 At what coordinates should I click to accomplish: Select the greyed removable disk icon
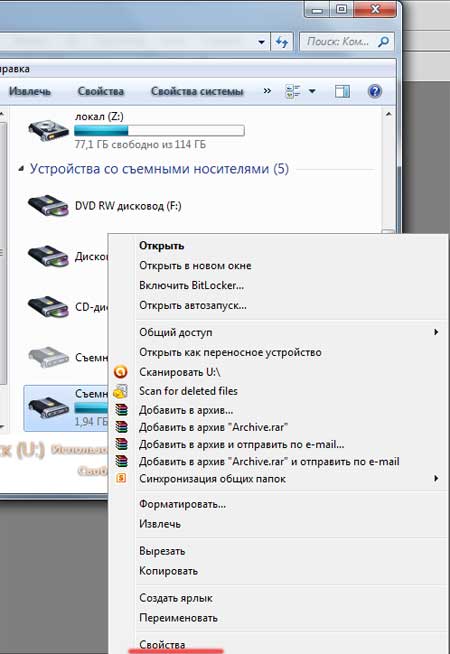(48, 357)
